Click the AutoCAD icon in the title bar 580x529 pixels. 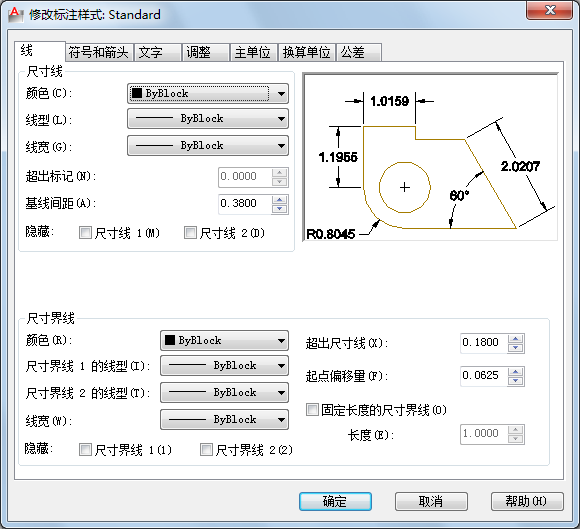point(14,14)
